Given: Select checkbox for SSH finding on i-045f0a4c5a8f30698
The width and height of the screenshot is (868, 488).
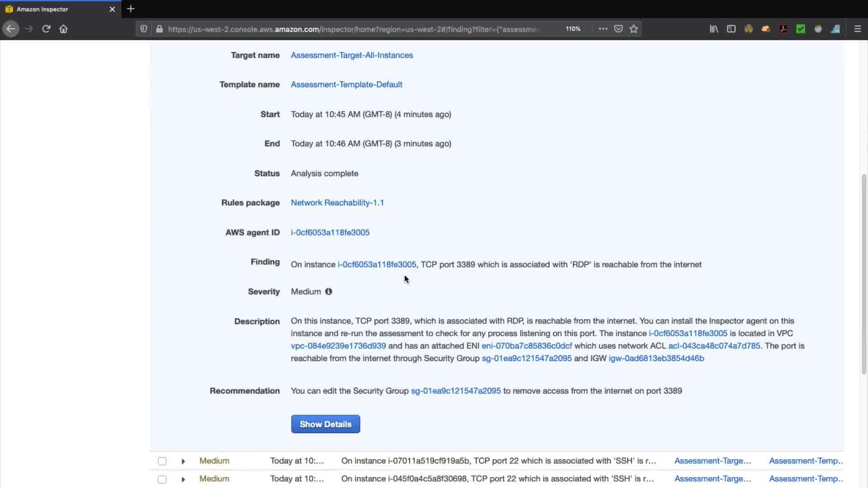Looking at the screenshot, I should (162, 479).
